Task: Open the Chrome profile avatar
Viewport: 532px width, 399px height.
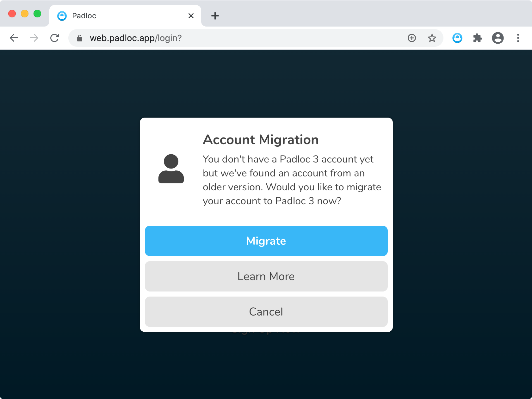Action: pos(498,38)
